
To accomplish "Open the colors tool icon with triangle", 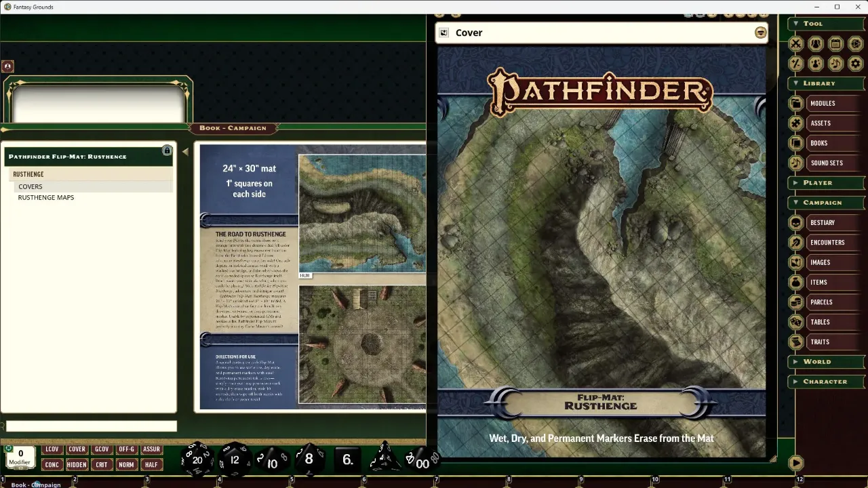I will pos(855,44).
